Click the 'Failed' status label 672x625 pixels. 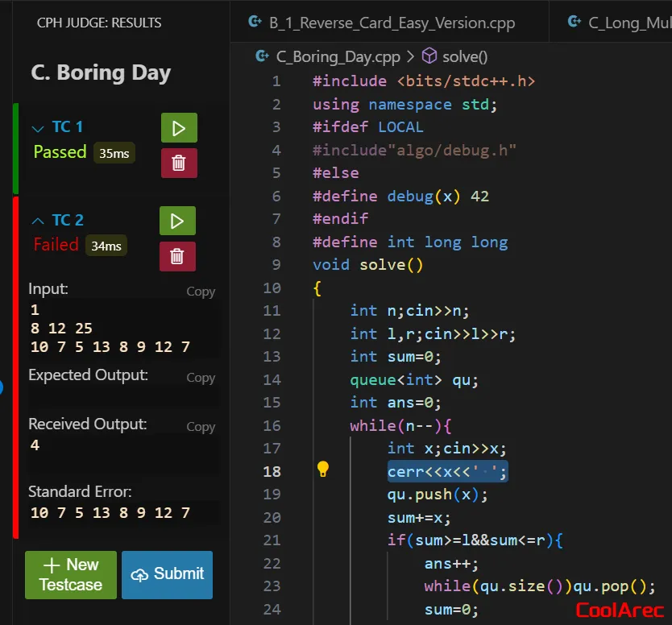[56, 245]
